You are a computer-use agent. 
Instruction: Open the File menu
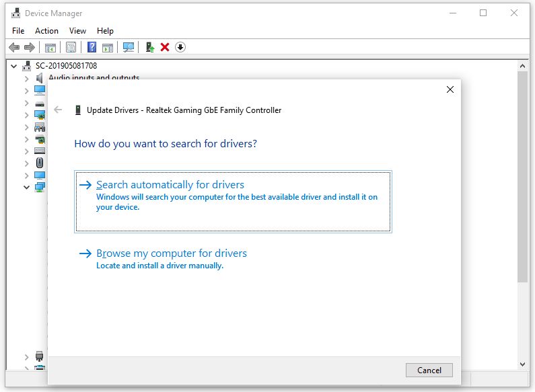click(18, 31)
